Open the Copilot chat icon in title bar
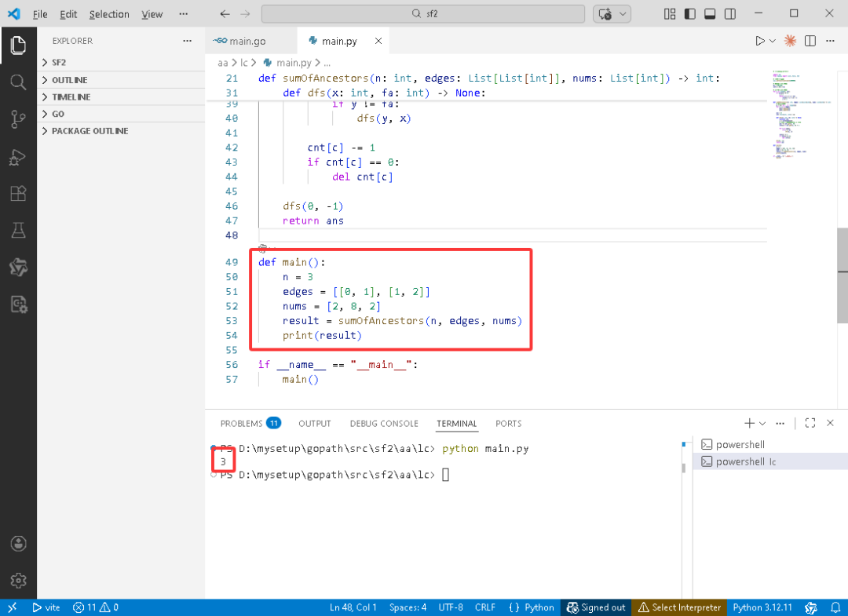This screenshot has width=848, height=616. (605, 14)
